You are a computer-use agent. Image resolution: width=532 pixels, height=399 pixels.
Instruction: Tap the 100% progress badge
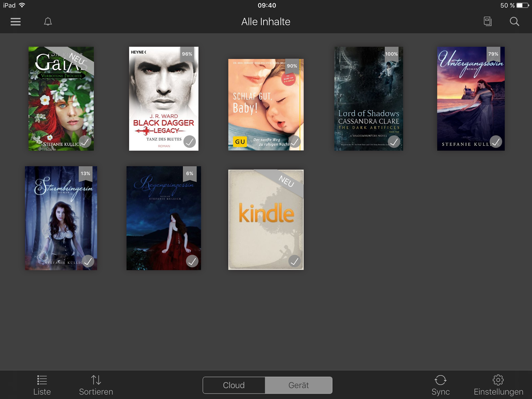tap(391, 54)
